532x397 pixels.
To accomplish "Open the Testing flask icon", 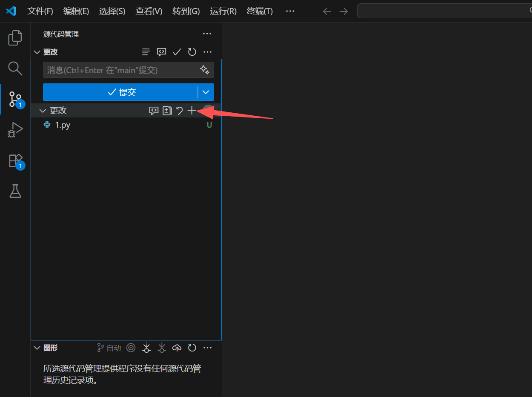I will coord(15,191).
